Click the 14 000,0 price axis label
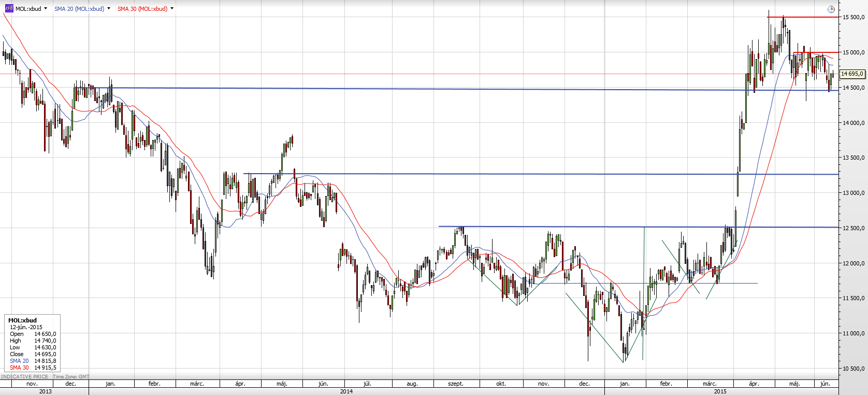868x395 pixels. point(853,123)
